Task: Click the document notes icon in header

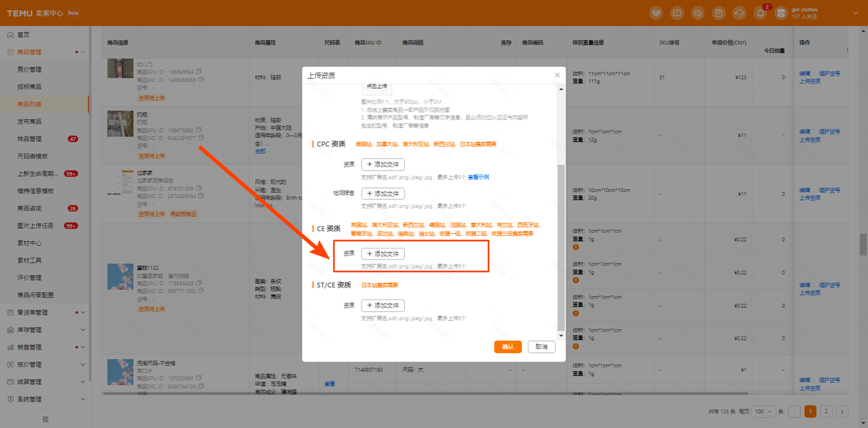Action: [x=719, y=13]
